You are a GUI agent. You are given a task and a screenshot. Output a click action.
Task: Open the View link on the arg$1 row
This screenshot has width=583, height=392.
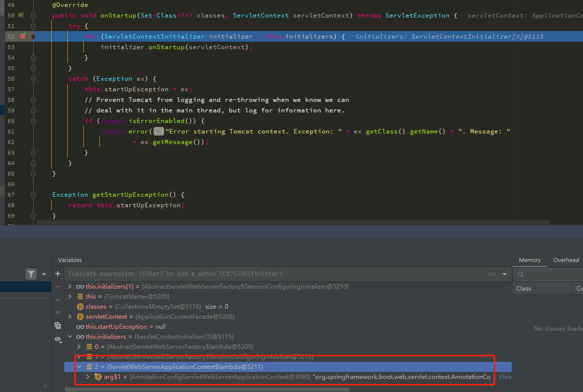coord(505,377)
